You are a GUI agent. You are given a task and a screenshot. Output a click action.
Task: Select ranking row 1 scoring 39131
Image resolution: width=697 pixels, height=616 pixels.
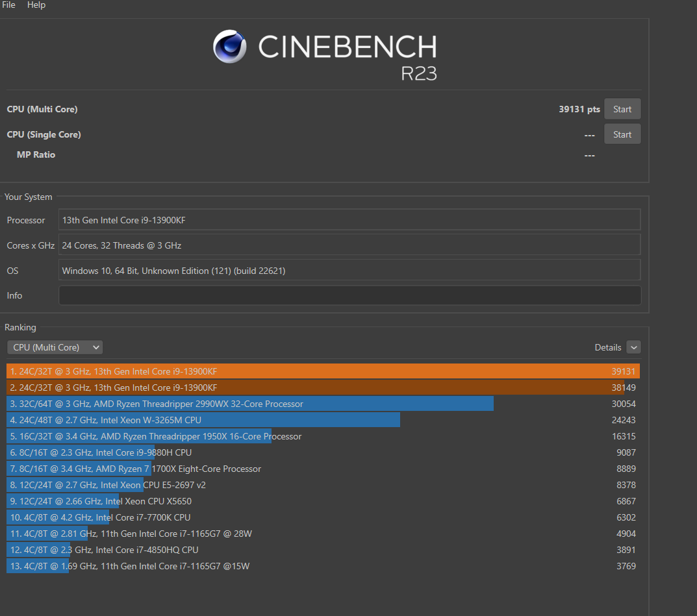point(323,371)
